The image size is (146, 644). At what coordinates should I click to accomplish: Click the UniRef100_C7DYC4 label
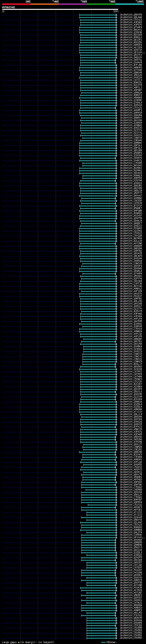tap(131, 329)
